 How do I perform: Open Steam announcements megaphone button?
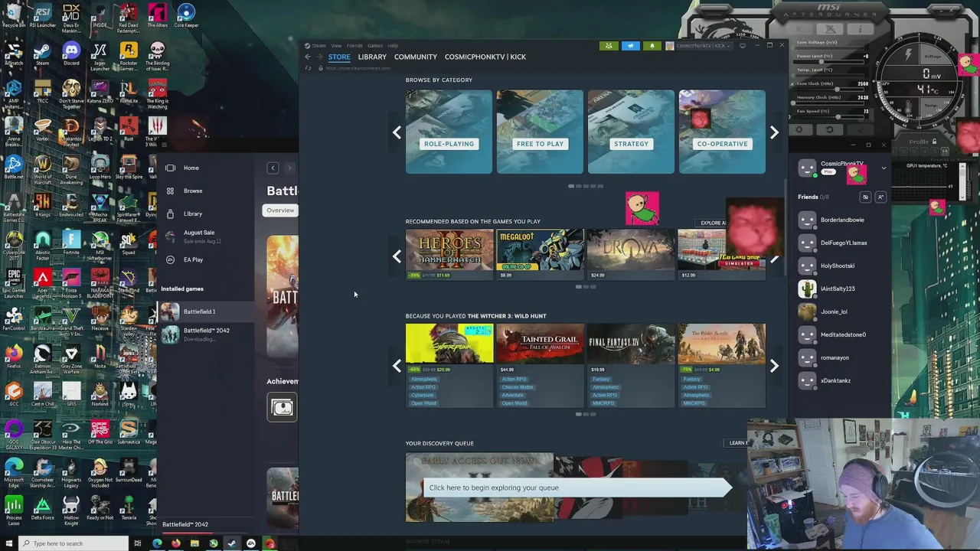pos(631,46)
